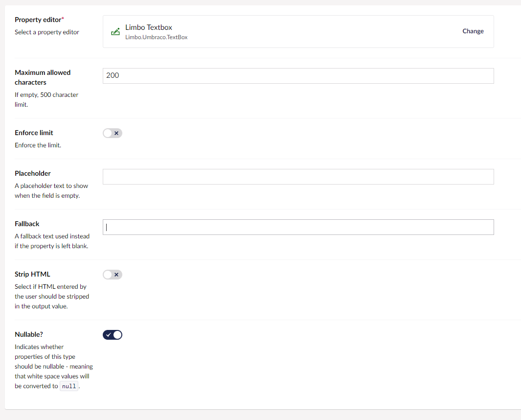The image size is (521, 420).
Task: Click the 'A fallback text used instead' description
Action: tap(52, 241)
